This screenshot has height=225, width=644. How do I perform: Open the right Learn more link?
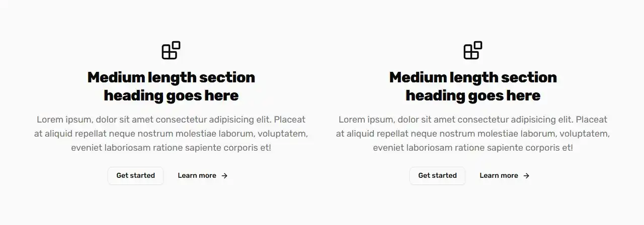(x=499, y=175)
